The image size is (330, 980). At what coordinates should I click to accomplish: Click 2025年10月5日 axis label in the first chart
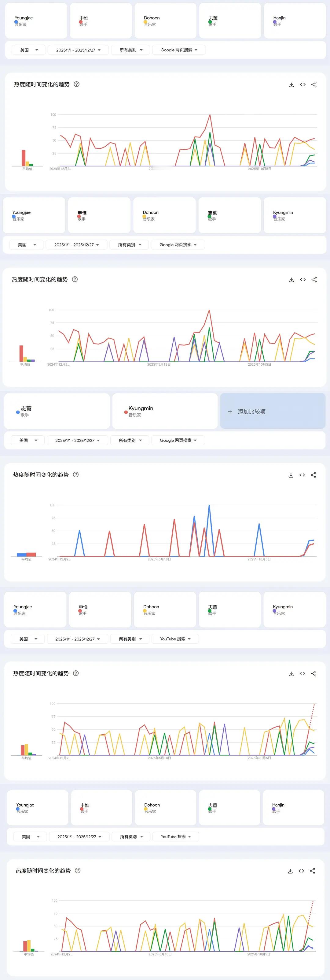click(260, 169)
